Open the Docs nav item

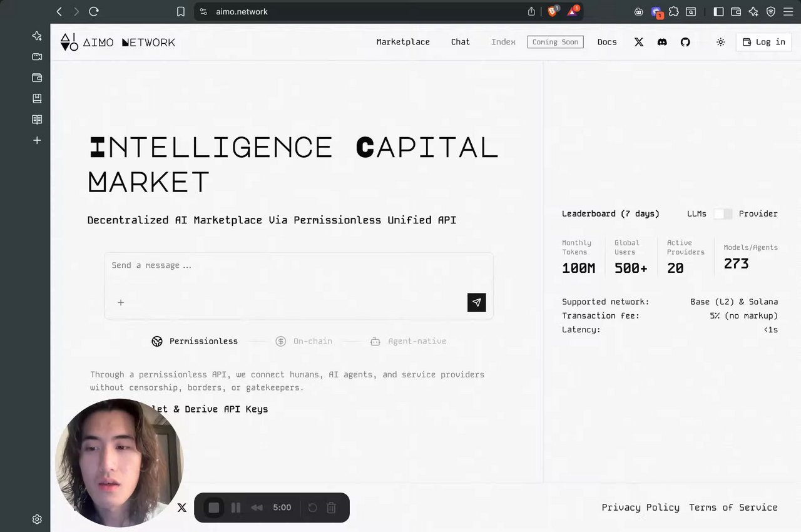tap(607, 42)
